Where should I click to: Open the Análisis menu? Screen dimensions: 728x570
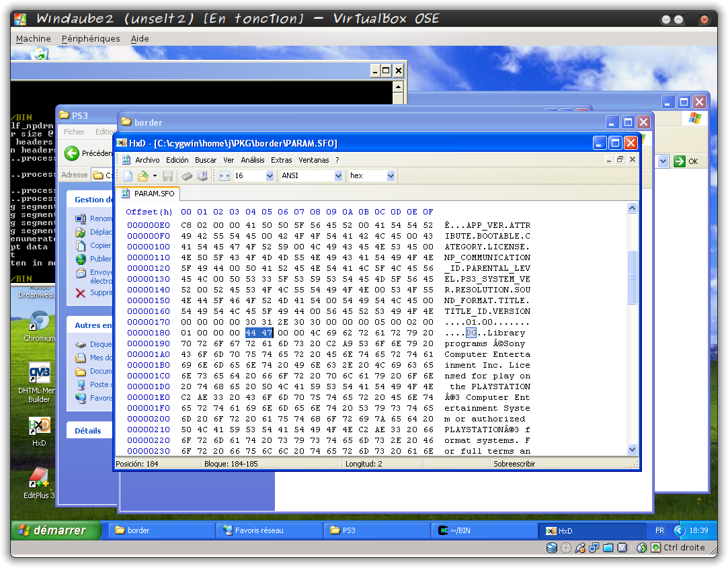[253, 160]
